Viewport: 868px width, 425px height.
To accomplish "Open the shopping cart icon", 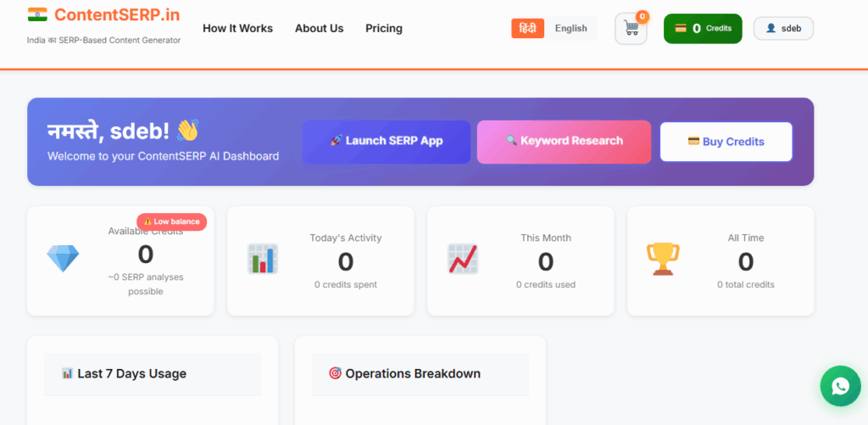I will coord(631,28).
